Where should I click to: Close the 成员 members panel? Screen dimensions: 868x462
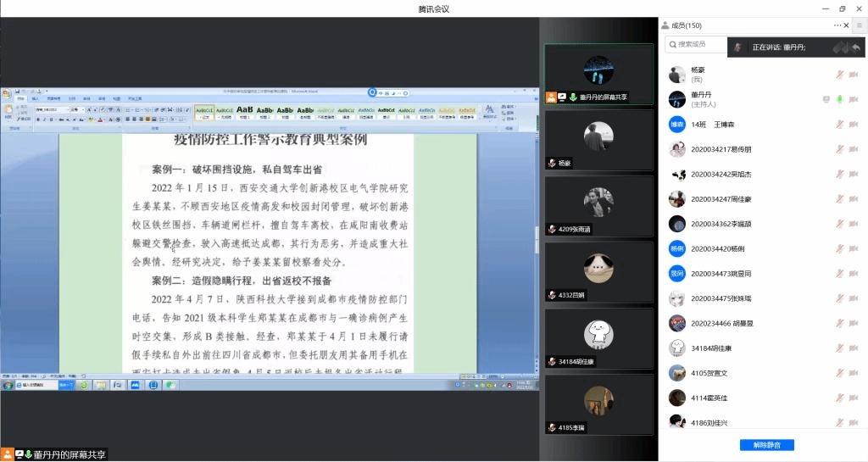tap(847, 25)
